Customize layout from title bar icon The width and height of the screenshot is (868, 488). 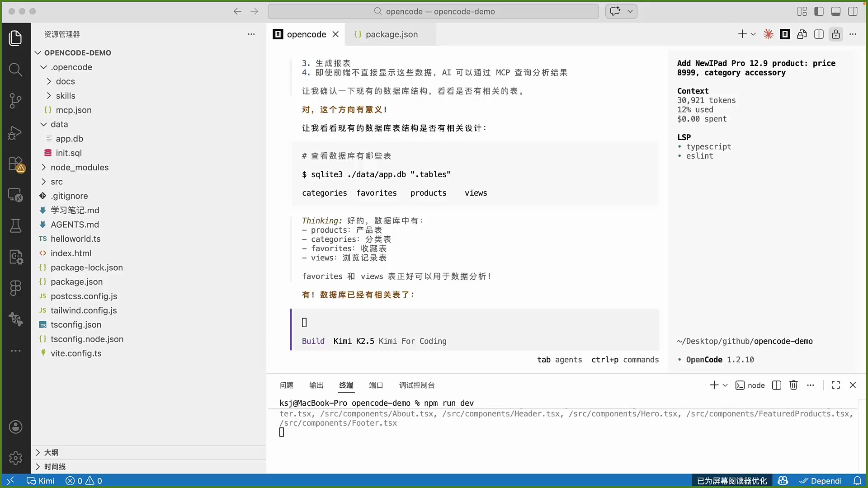802,11
